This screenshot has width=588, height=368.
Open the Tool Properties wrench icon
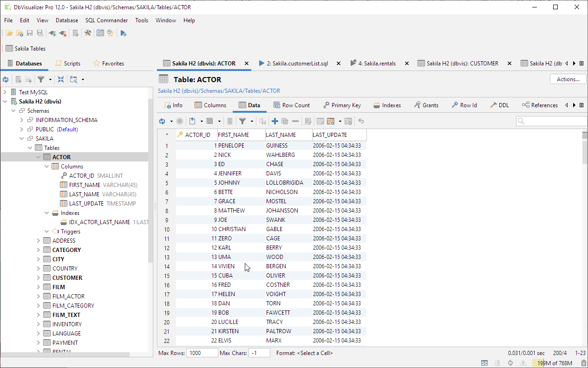87,33
